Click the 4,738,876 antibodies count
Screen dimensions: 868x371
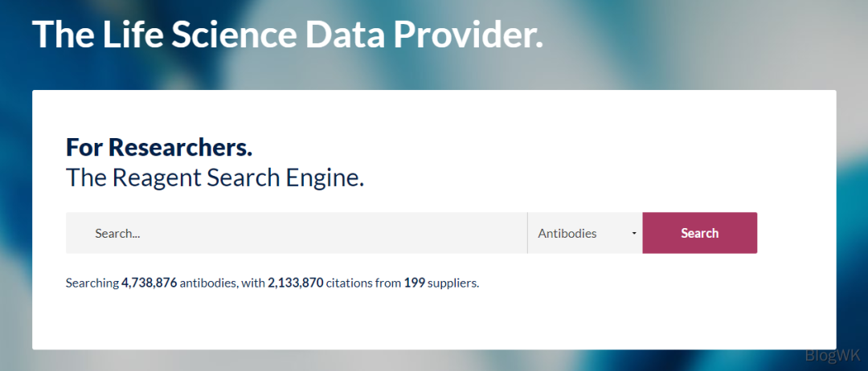(x=149, y=283)
